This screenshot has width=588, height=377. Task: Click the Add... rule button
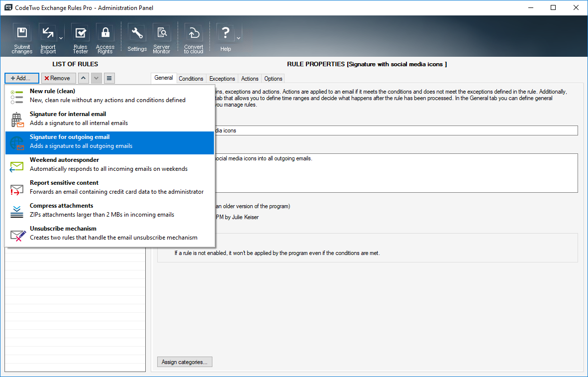tap(22, 78)
